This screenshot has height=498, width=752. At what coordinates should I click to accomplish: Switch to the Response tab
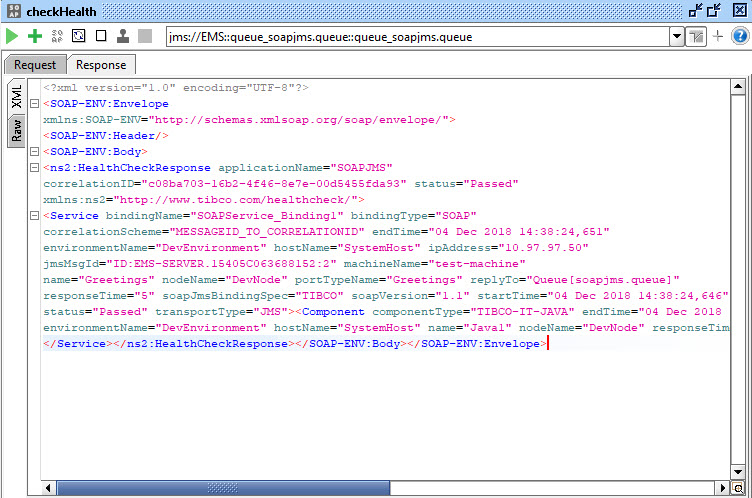click(x=101, y=65)
